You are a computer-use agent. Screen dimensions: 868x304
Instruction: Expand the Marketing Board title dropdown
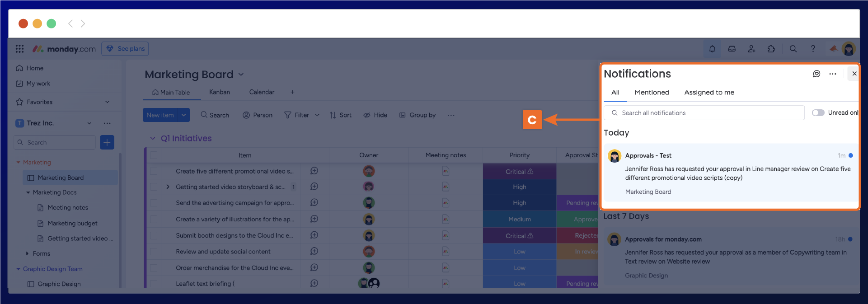pyautogui.click(x=241, y=75)
